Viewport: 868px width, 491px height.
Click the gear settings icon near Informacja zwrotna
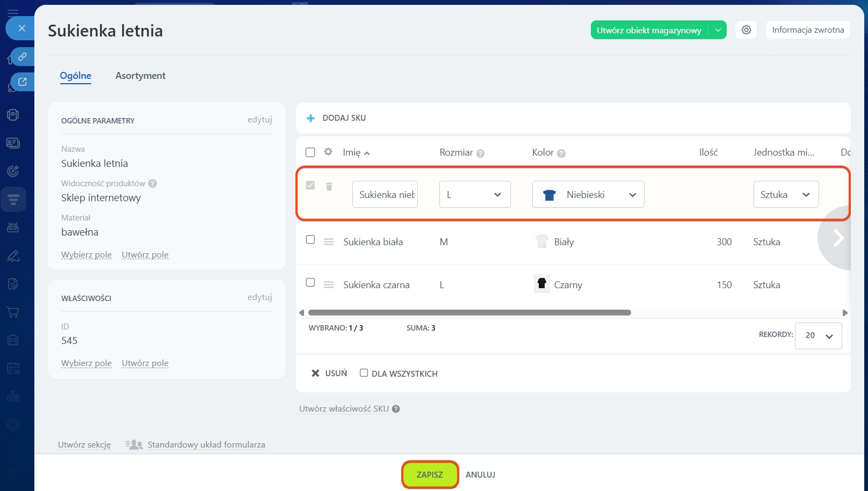(x=746, y=30)
